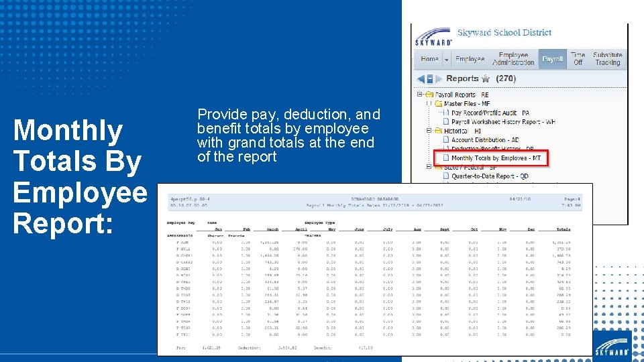Click the Skyward logo beside the district name

[433, 36]
